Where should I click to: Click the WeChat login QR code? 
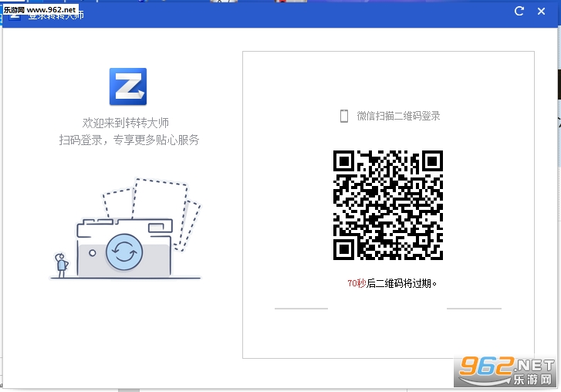[388, 205]
